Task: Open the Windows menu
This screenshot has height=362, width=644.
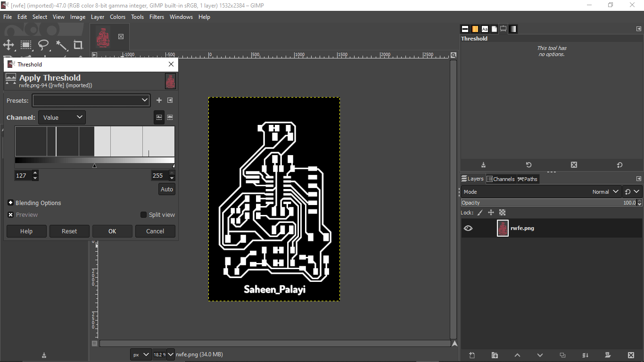Action: coord(181,16)
